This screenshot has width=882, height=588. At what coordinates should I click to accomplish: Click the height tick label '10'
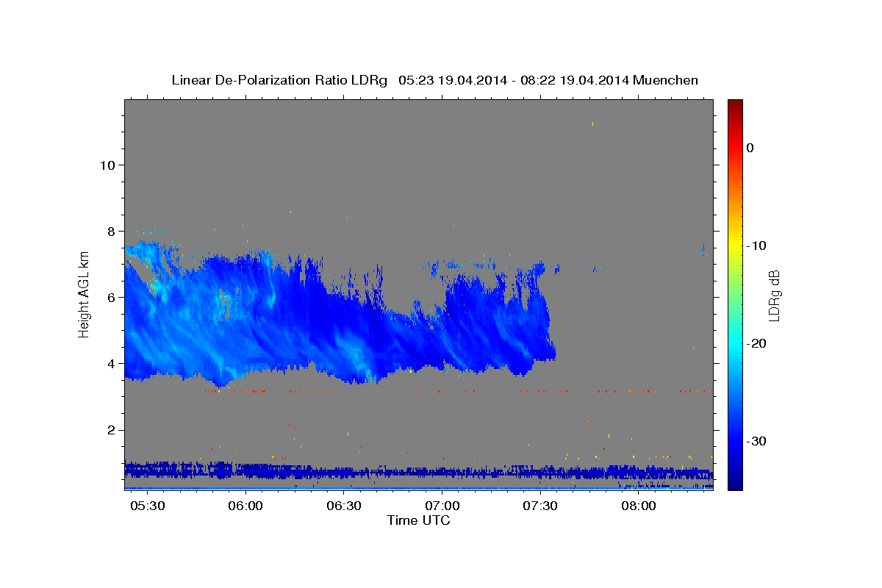[x=107, y=165]
